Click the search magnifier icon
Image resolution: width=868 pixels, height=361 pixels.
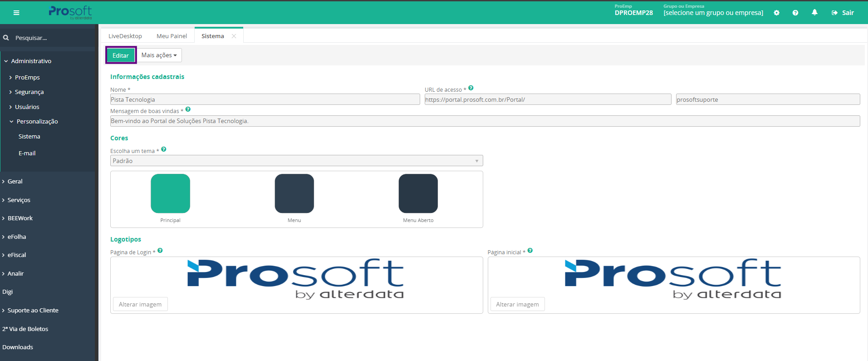click(6, 38)
